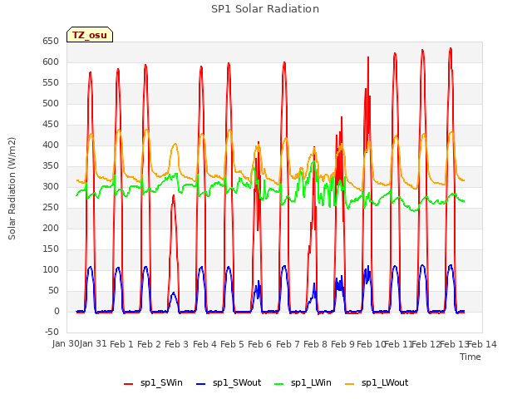Select the sp1_SWout legend label
This screenshot has width=532, height=399.
tap(237, 382)
